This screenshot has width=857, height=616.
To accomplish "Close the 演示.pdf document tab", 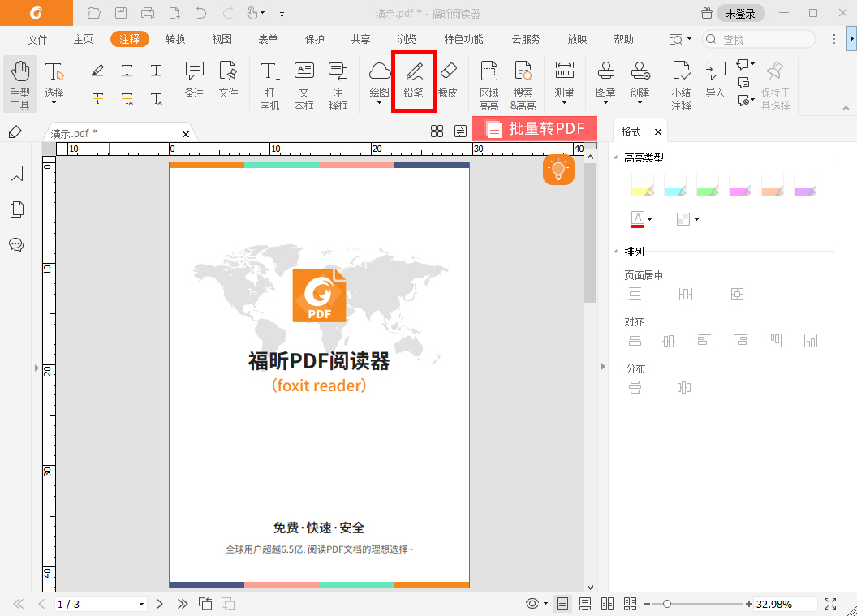I will (x=186, y=134).
